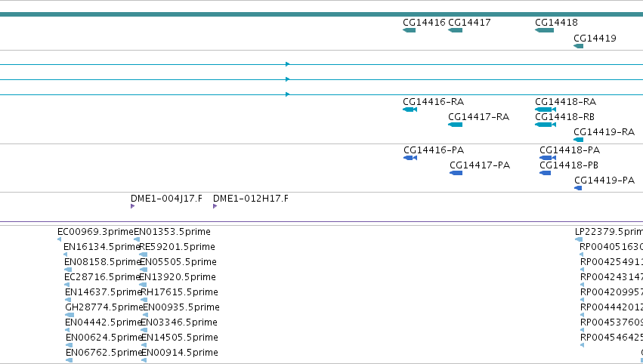Select the CG14418 gene glyph
This screenshot has height=364, width=643.
tap(545, 30)
